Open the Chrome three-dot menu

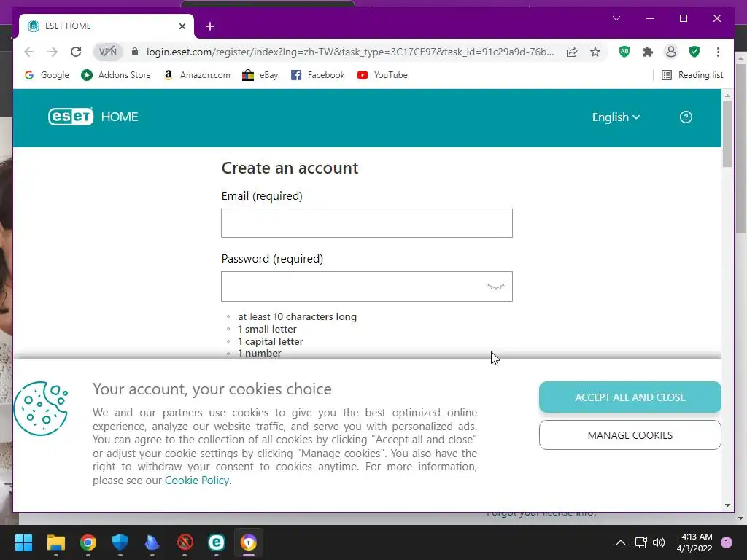(718, 52)
